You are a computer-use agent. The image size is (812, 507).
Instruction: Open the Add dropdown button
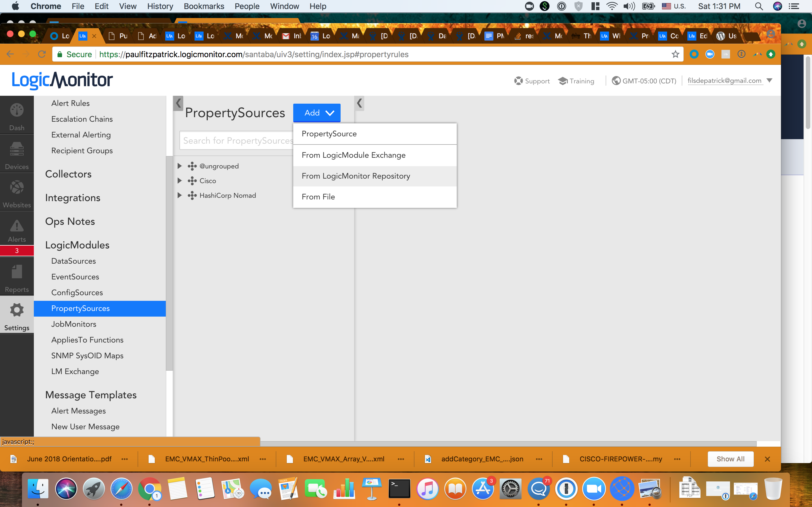pos(317,113)
